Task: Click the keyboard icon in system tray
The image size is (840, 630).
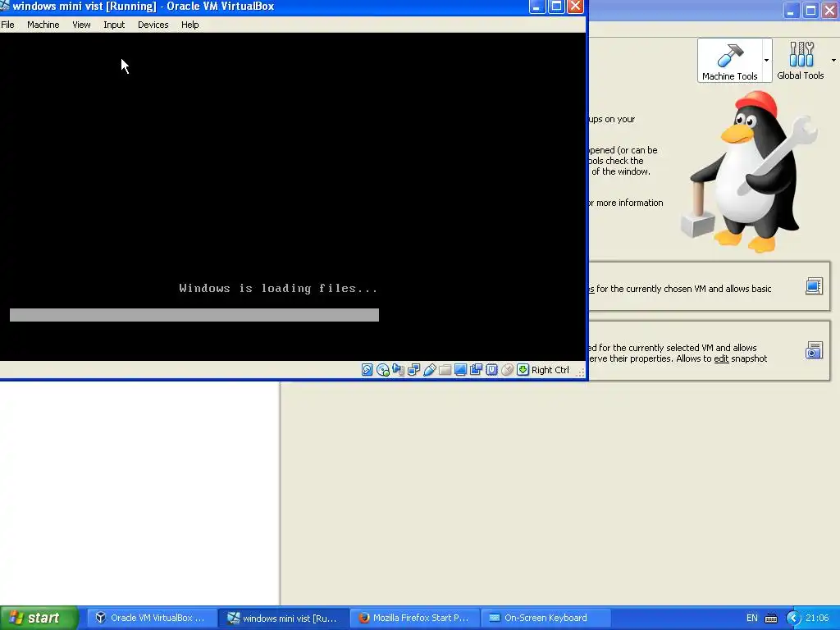Action: coord(771,619)
